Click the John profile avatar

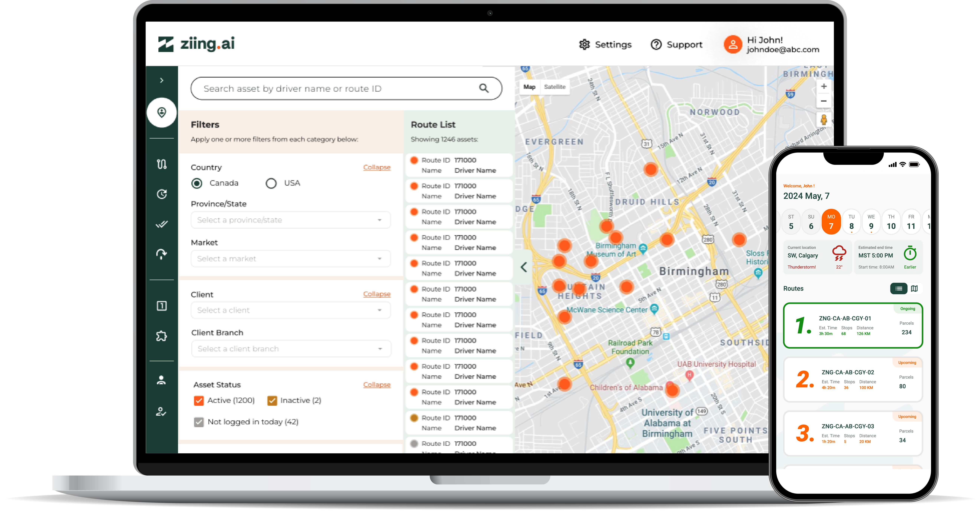pos(733,44)
